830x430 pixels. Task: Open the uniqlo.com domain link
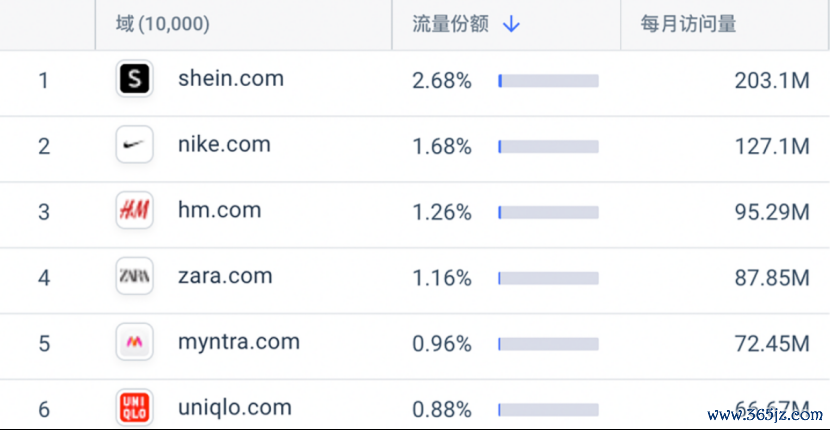tap(234, 408)
